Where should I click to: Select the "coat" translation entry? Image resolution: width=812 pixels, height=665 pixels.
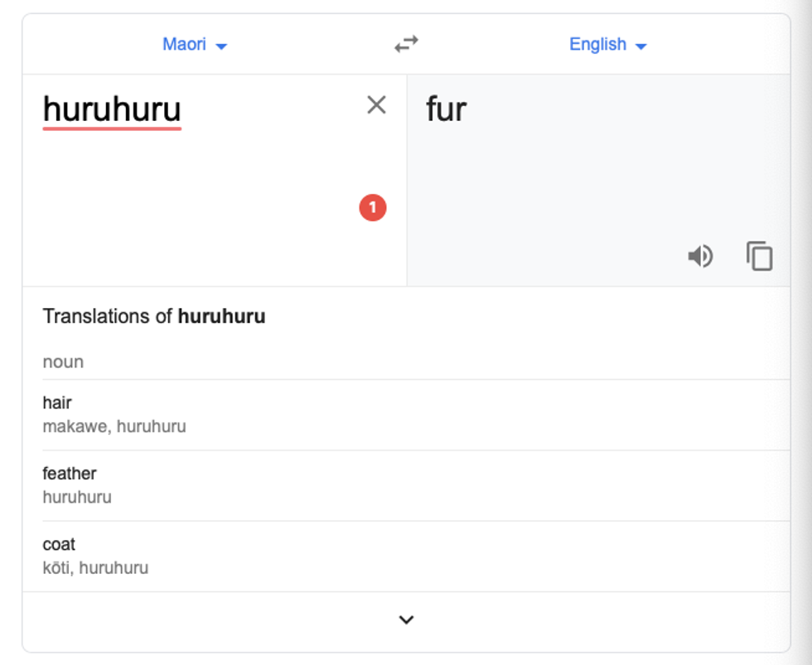[x=59, y=544]
